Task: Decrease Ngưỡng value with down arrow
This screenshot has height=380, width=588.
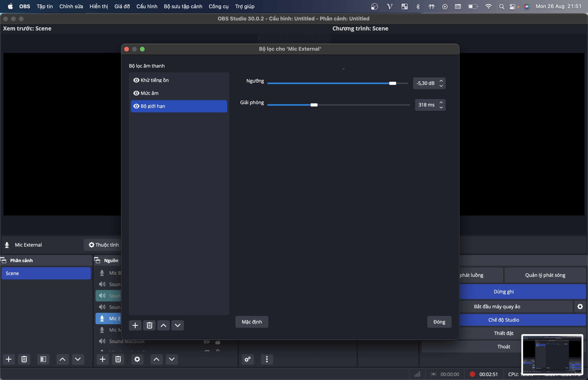Action: pyautogui.click(x=441, y=86)
